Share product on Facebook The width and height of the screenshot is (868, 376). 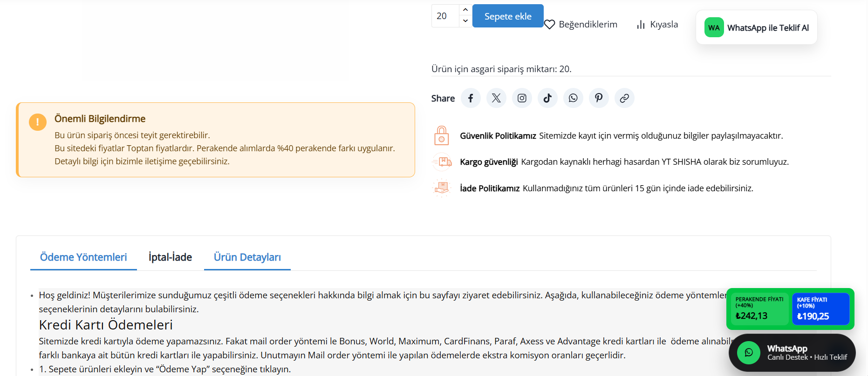pos(471,98)
